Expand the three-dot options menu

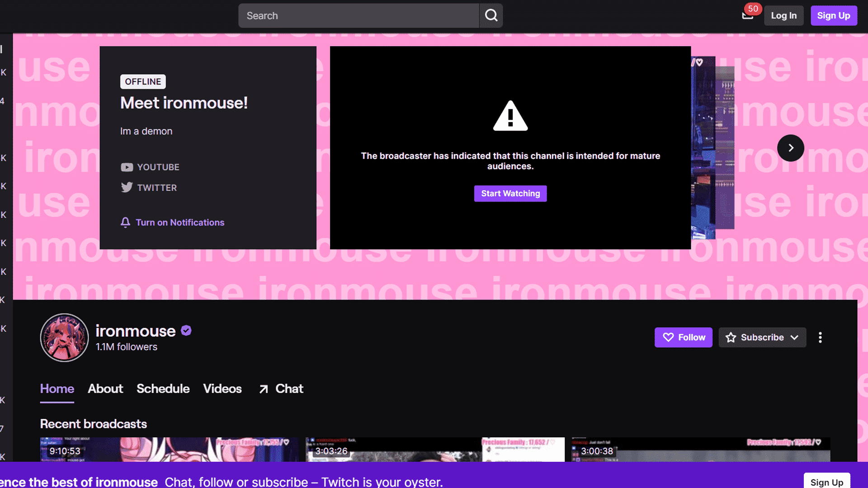[820, 337]
